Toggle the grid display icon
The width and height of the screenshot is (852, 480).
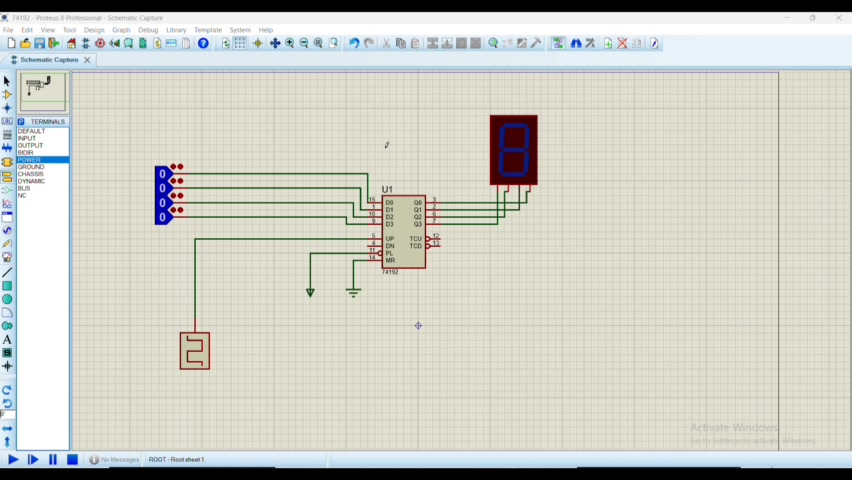[240, 43]
